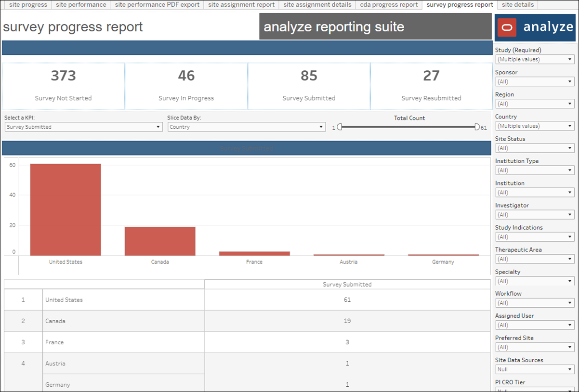This screenshot has width=579, height=392.
Task: Click the Total Count slider track
Action: (x=408, y=127)
